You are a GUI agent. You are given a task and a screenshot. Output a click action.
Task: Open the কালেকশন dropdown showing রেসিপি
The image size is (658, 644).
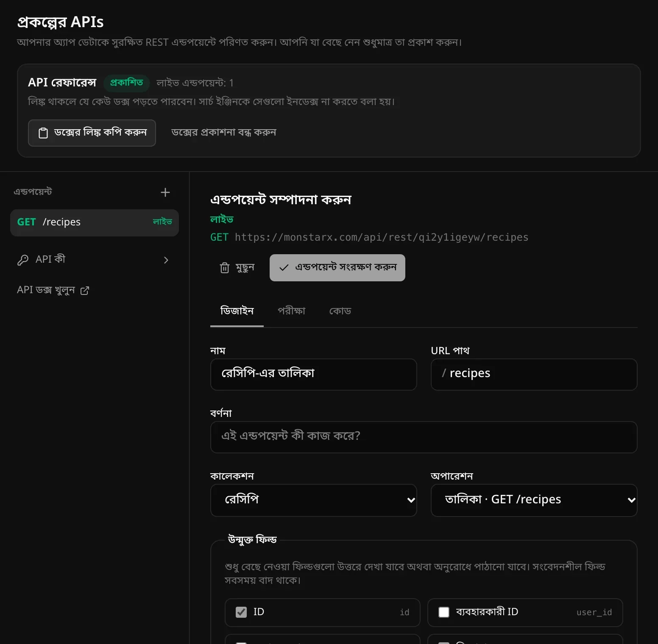coord(314,500)
